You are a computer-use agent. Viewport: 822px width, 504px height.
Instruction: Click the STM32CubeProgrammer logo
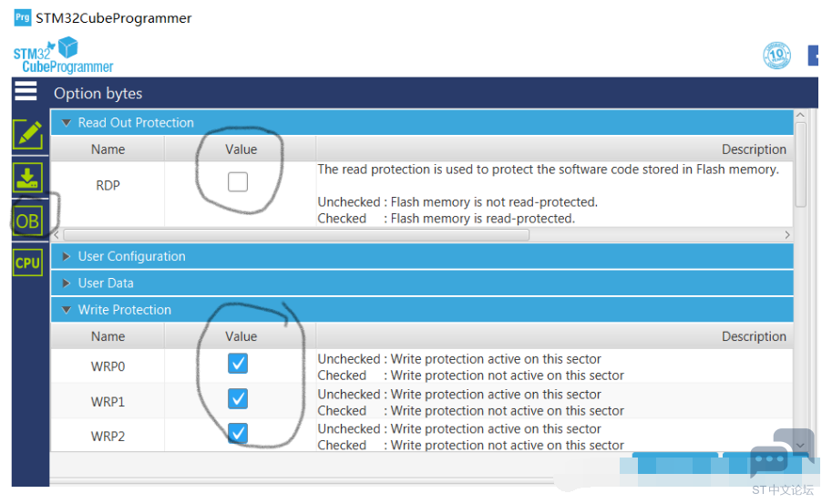pos(63,56)
